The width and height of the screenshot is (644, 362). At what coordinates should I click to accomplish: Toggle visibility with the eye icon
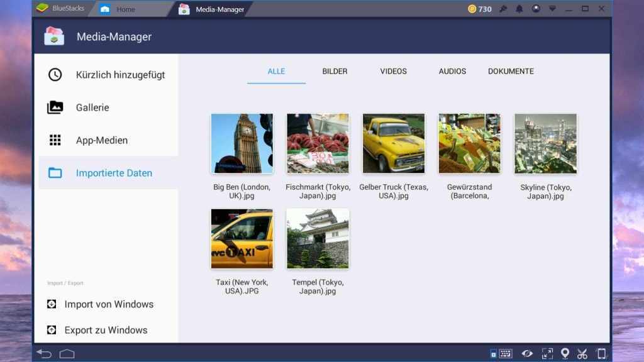coord(528,353)
